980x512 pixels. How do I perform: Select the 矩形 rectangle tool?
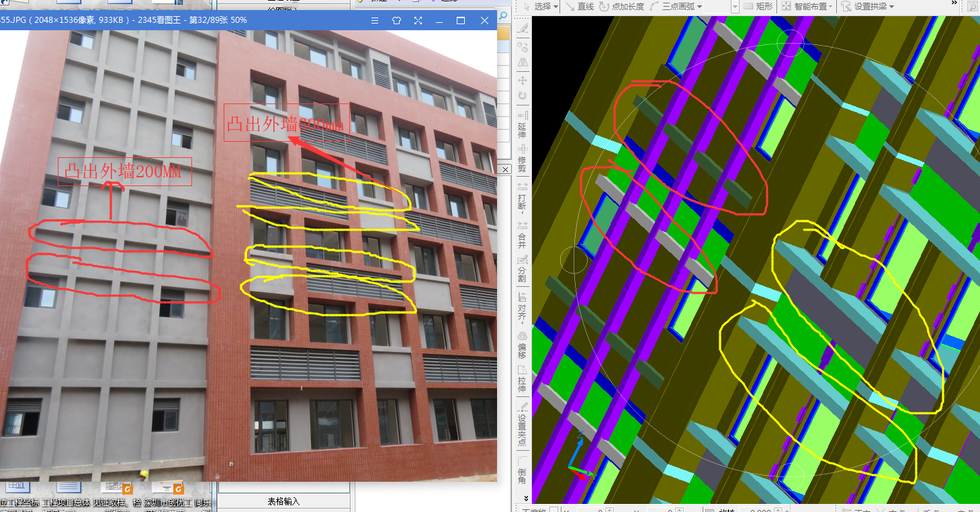(758, 6)
